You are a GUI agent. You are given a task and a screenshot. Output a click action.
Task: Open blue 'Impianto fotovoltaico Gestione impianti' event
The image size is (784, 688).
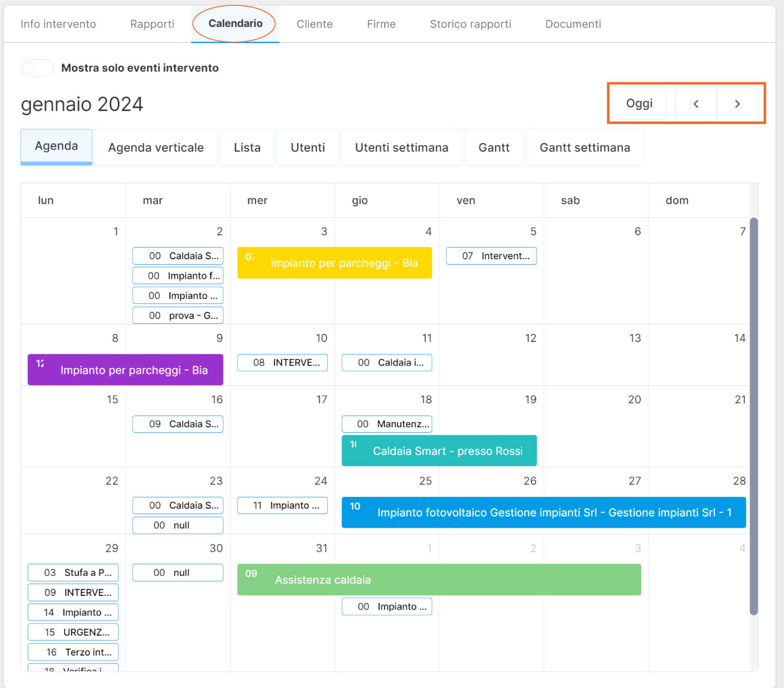click(543, 513)
